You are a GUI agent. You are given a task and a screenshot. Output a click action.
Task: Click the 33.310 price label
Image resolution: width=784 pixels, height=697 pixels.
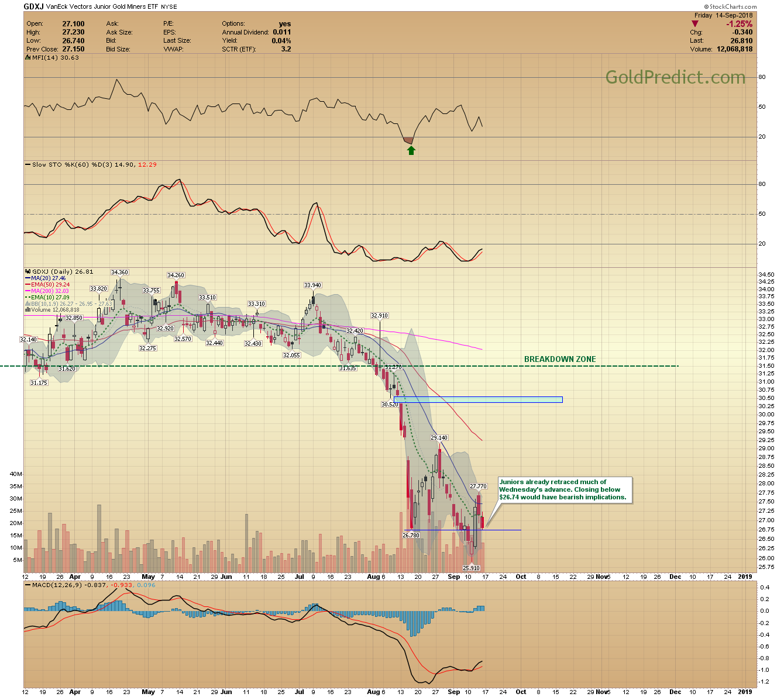[x=256, y=304]
